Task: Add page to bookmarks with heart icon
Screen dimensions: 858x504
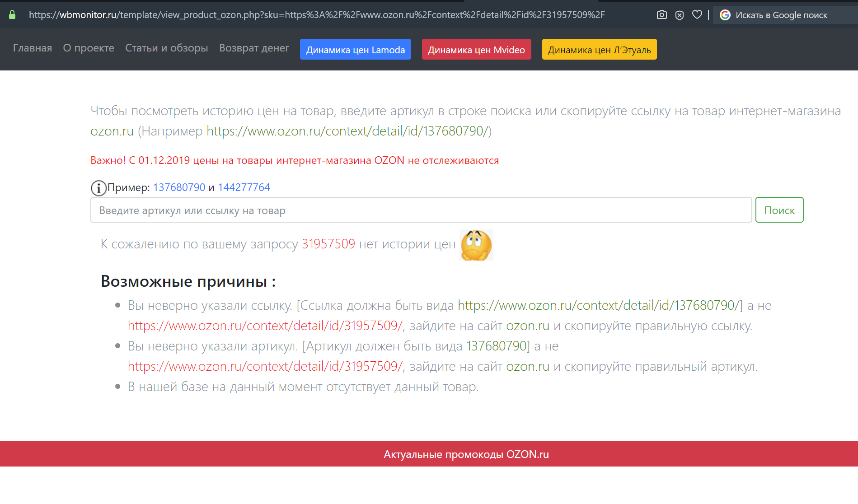Action: [x=697, y=15]
